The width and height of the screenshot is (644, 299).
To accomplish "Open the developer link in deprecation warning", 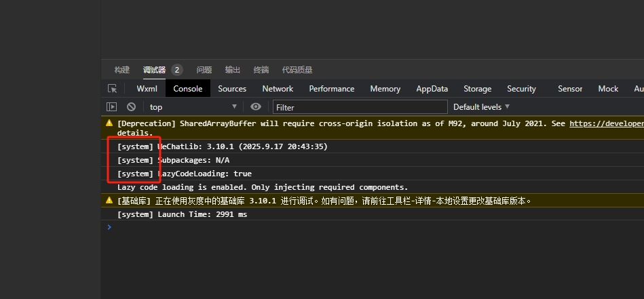I will [606, 123].
